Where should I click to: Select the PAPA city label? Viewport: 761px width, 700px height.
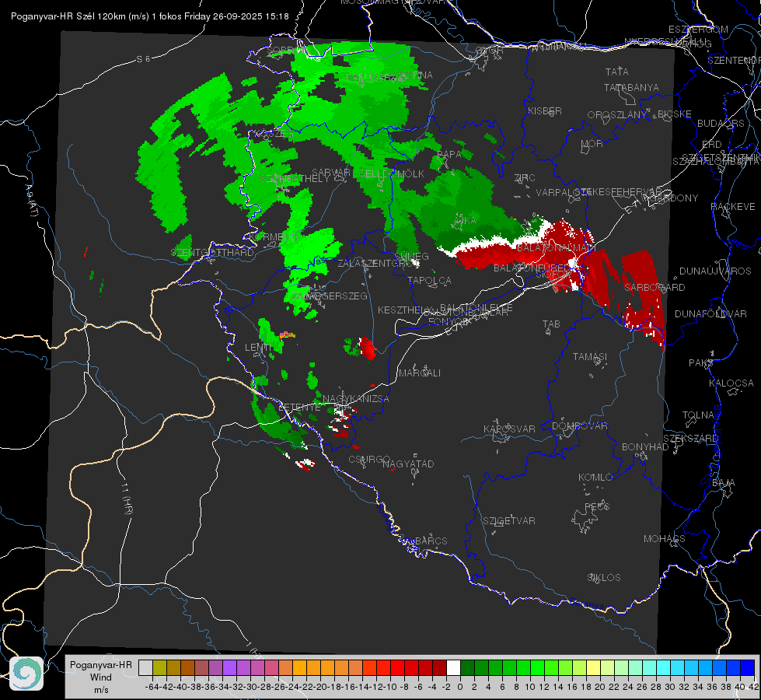tap(449, 154)
